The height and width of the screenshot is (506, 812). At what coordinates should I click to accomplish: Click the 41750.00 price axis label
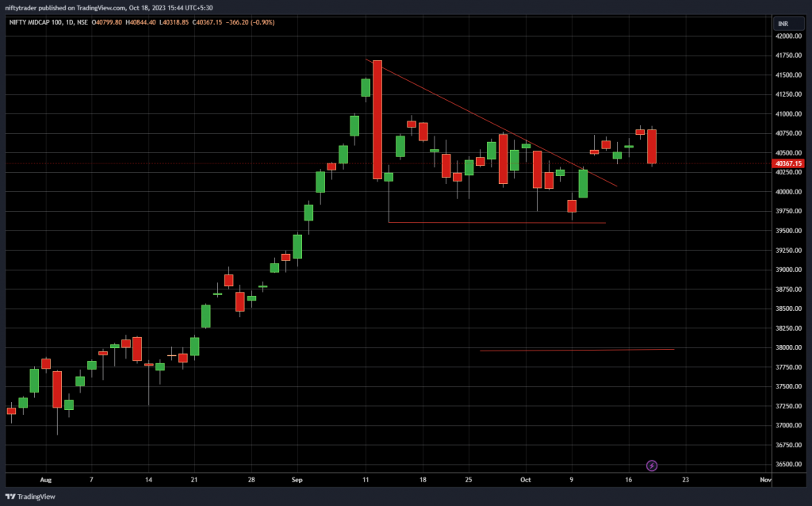point(789,56)
